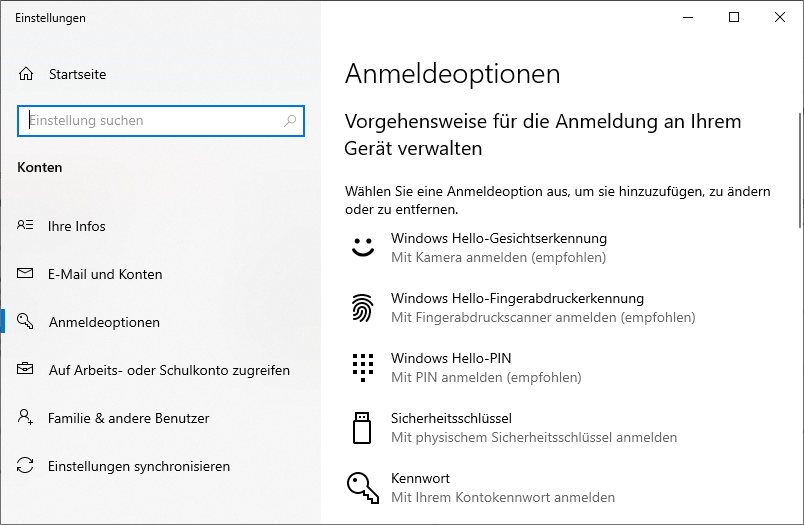Click the Anmeldeoptionen key icon in sidebar
Viewport: 804px width, 525px height.
point(26,322)
